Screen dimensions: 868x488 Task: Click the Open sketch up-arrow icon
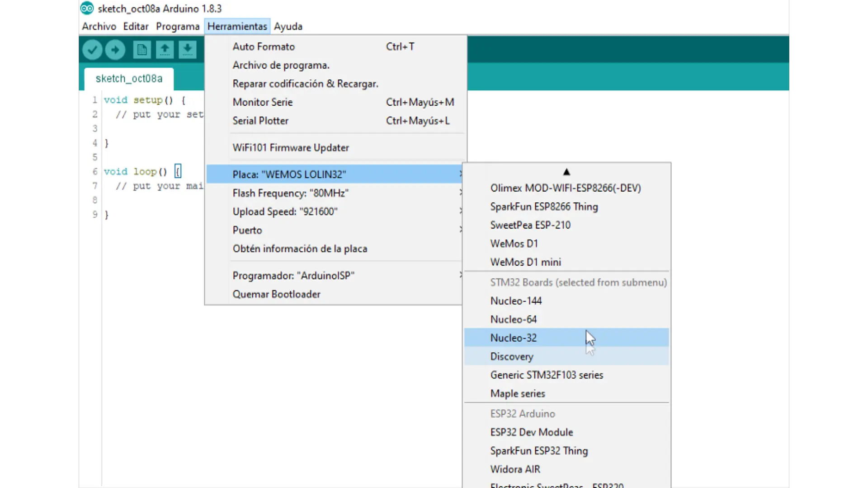165,50
